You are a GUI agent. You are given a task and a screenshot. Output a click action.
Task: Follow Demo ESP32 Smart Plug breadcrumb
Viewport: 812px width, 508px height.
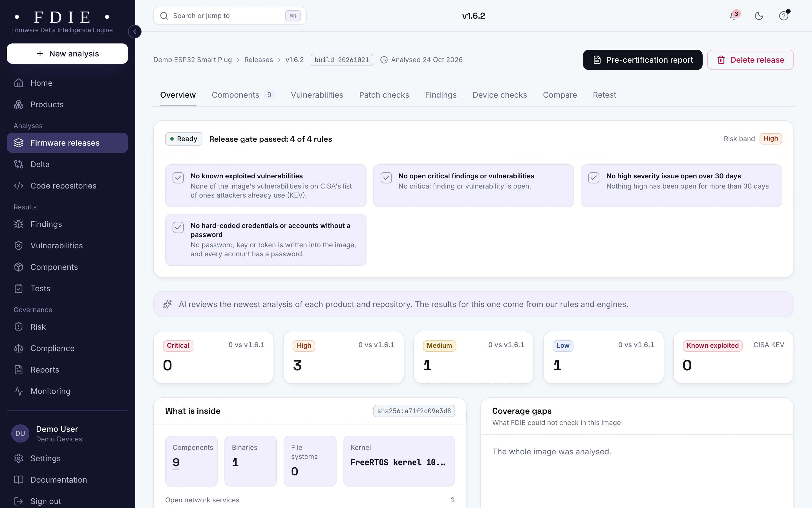[193, 60]
